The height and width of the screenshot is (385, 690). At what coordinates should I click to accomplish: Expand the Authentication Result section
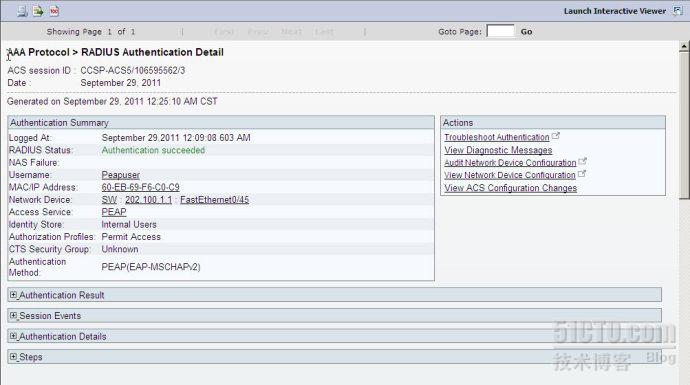13,295
